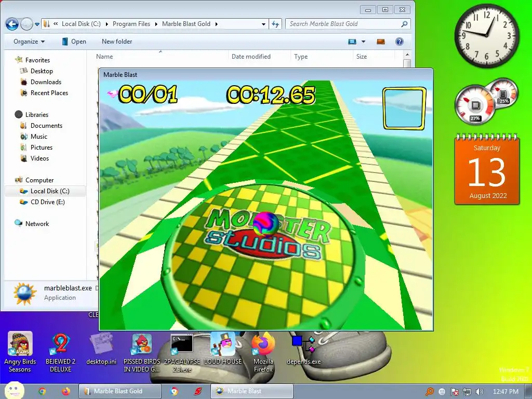
Task: Select Marble Blast Gold breadcrumb segment
Action: point(187,24)
